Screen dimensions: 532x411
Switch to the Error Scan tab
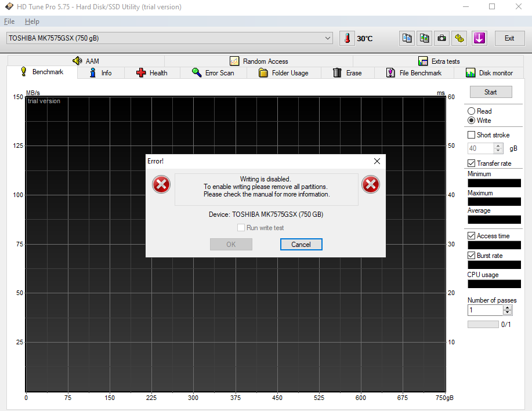pos(213,73)
